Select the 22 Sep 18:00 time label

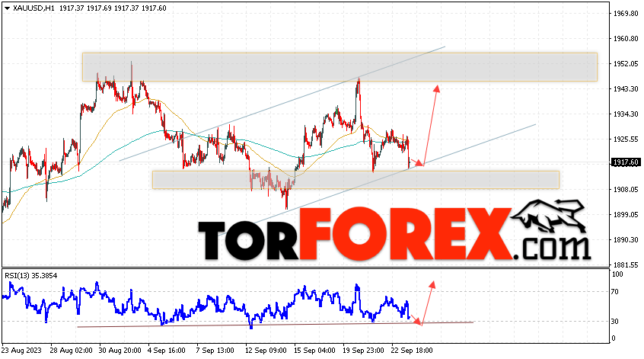pyautogui.click(x=412, y=351)
